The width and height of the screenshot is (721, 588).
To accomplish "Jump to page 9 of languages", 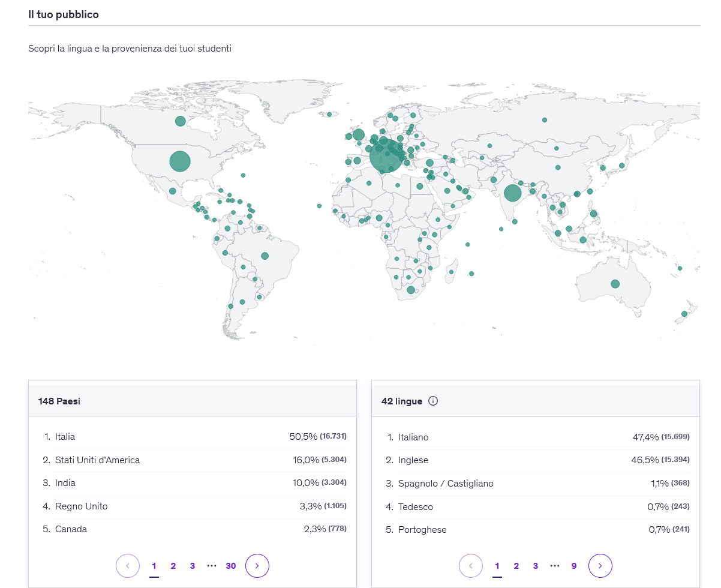I will click(x=574, y=566).
